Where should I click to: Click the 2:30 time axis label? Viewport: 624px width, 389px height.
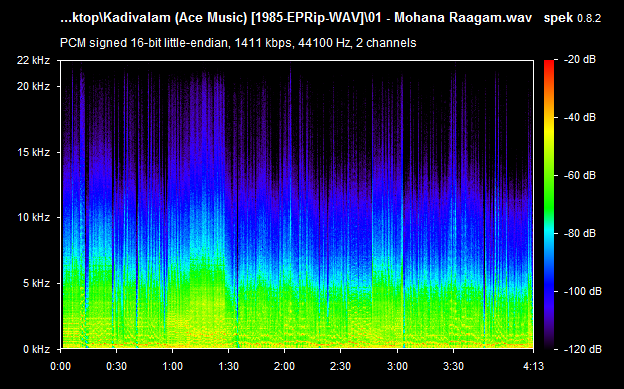pos(340,366)
